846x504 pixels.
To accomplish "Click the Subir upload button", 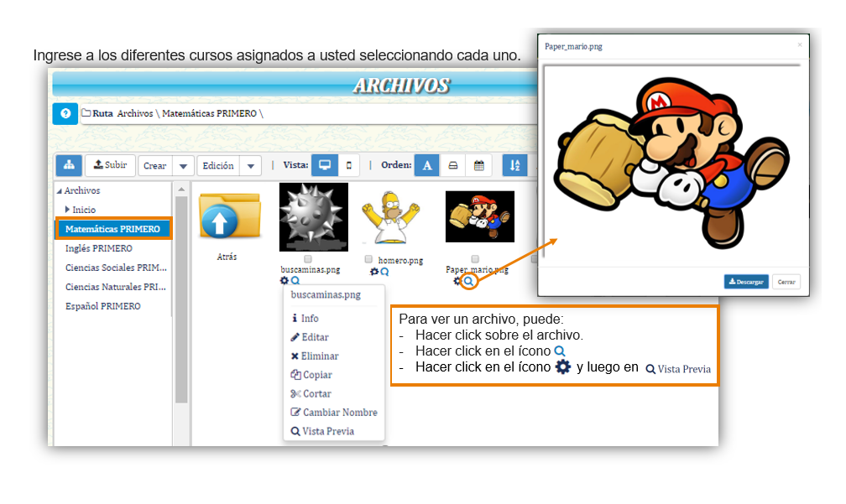I will pos(110,165).
